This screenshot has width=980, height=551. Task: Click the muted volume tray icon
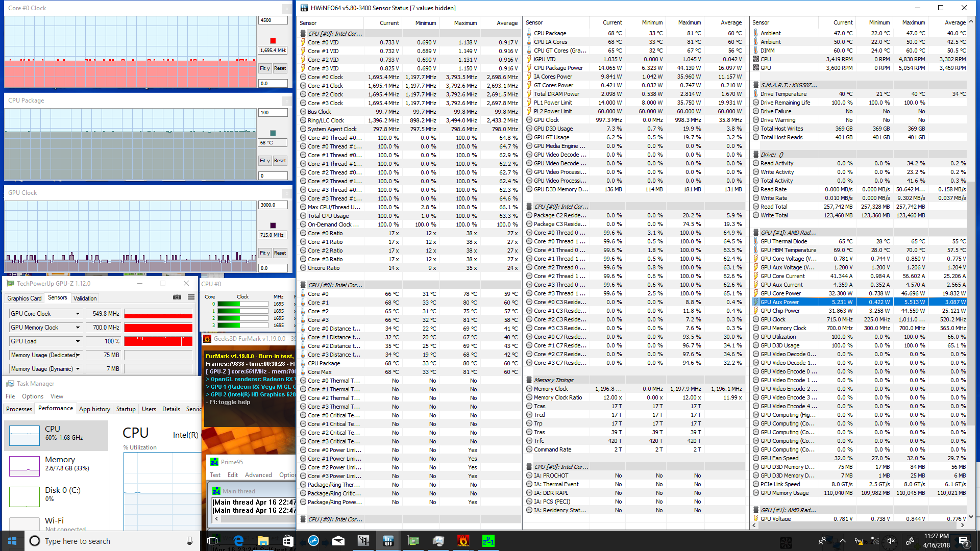click(x=891, y=541)
